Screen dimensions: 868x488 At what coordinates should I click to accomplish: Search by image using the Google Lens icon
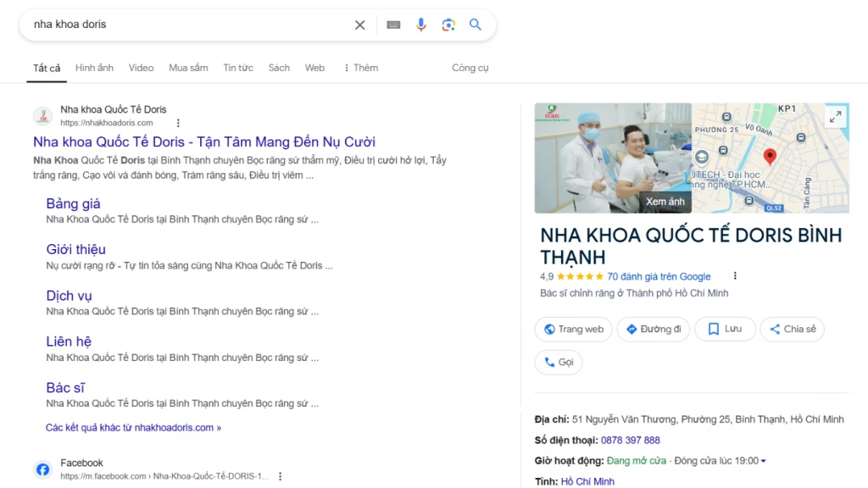(448, 25)
